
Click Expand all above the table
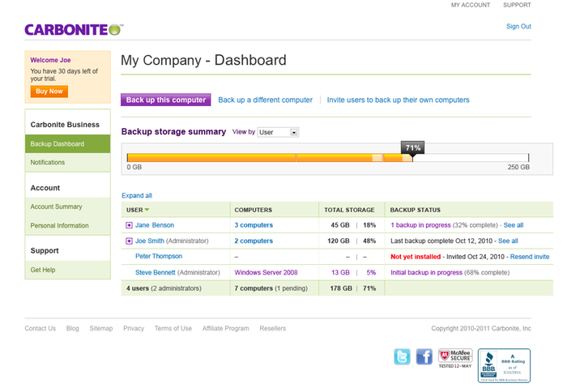[137, 195]
